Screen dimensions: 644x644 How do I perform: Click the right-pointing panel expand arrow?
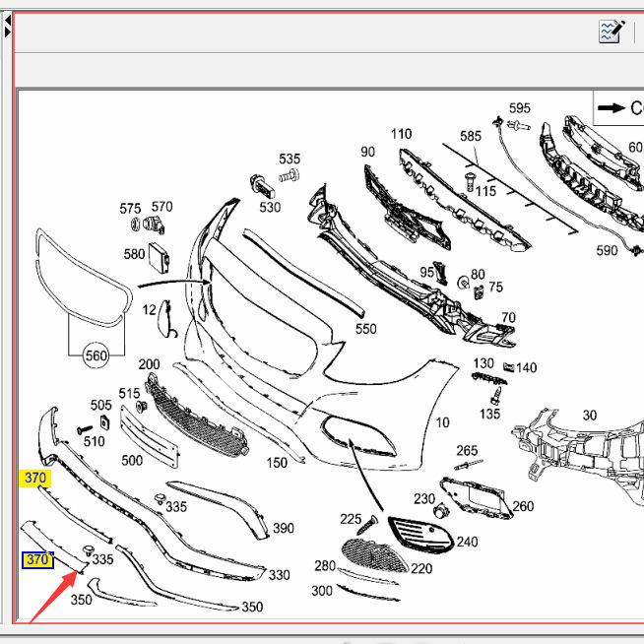[x=8, y=32]
